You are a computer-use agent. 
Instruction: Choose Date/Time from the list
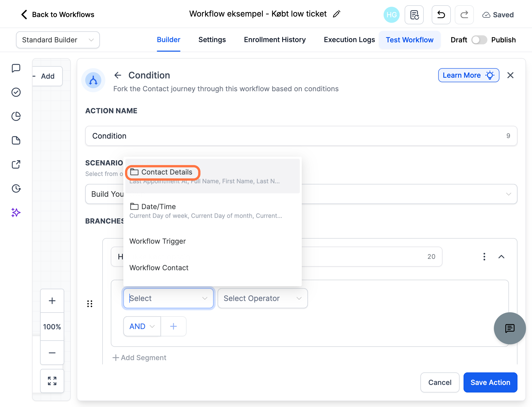click(x=213, y=211)
